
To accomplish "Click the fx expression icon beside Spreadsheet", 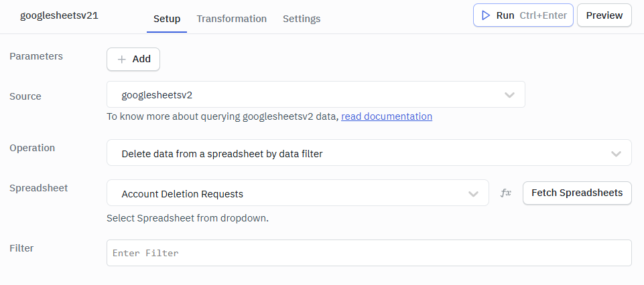I will coord(506,193).
